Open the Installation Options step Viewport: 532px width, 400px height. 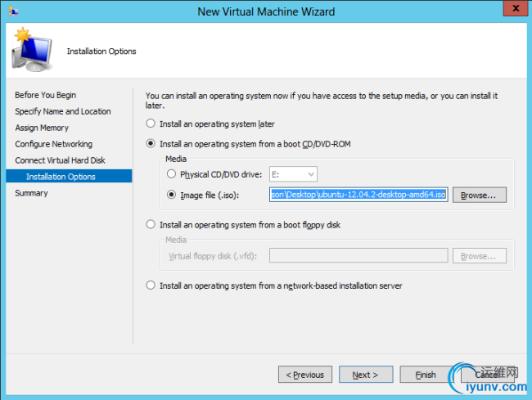pyautogui.click(x=69, y=176)
